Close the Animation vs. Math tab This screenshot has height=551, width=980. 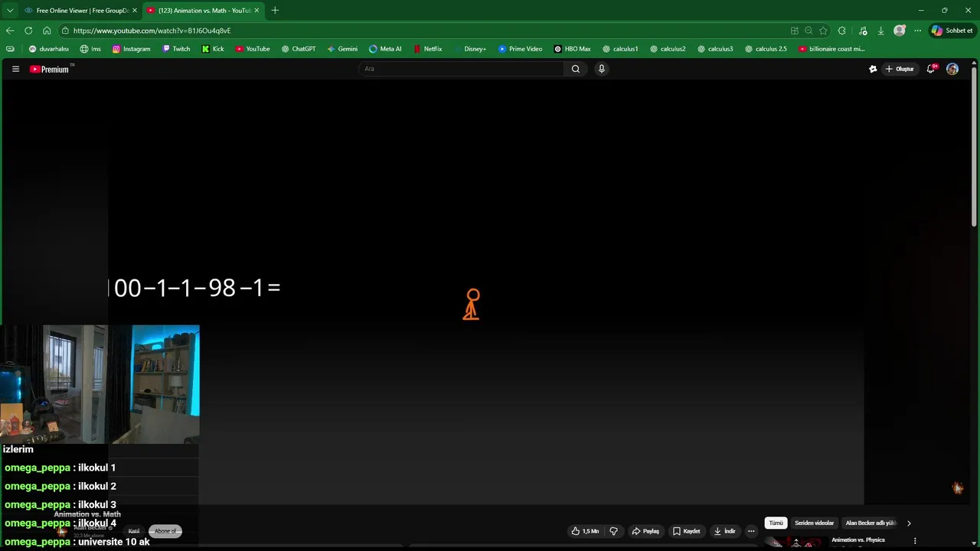point(257,11)
